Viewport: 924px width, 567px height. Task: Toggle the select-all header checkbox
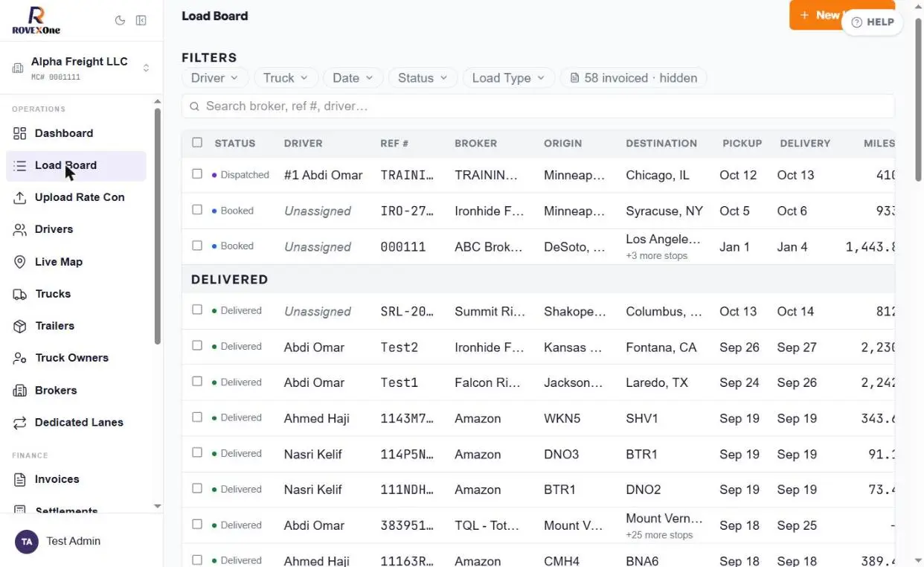point(197,142)
